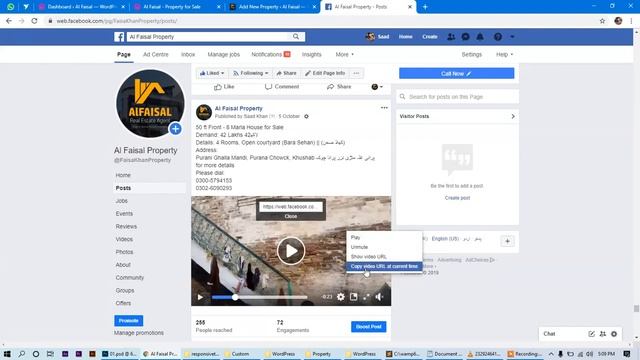Toggle fullscreen on the video
This screenshot has width=640, height=360.
(366, 297)
